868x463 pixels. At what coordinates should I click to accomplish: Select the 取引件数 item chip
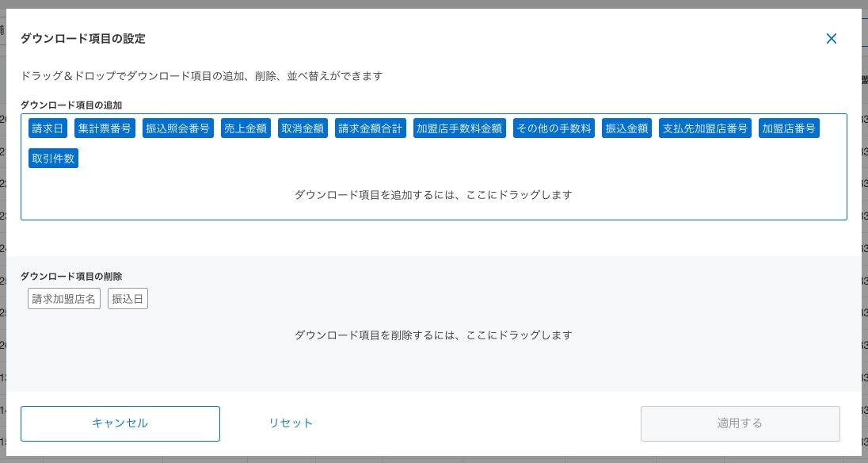pos(53,158)
